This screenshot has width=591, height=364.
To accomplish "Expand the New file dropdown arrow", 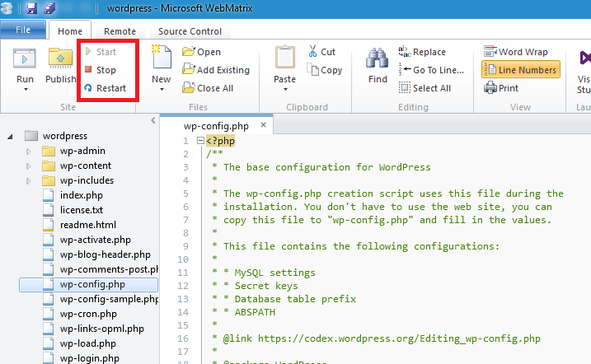I will click(162, 90).
